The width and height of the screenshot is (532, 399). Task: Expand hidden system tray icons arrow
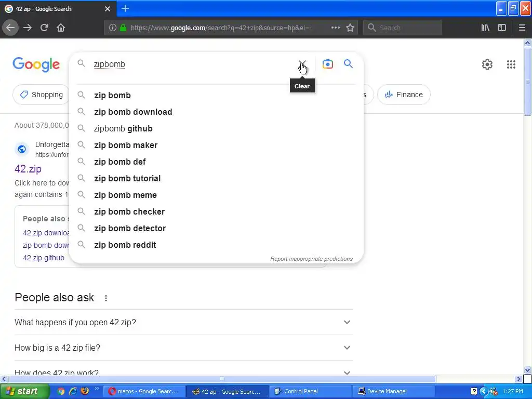tap(484, 391)
